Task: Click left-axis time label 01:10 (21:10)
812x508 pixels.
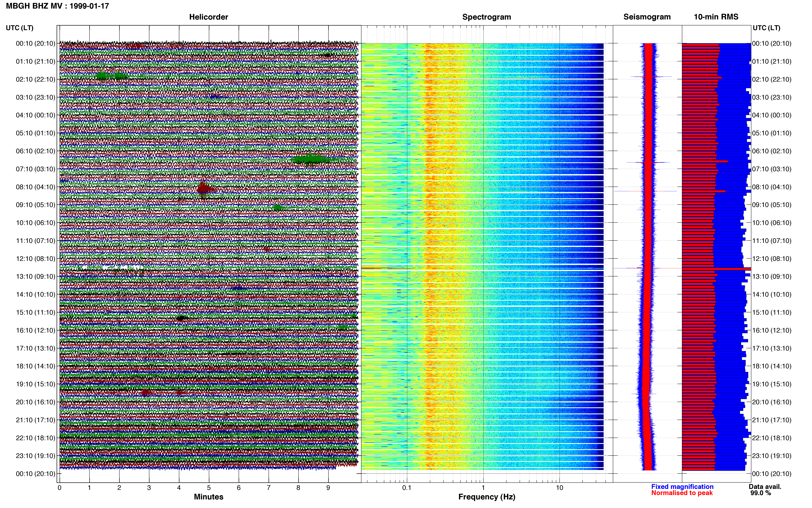Action: click(x=36, y=61)
